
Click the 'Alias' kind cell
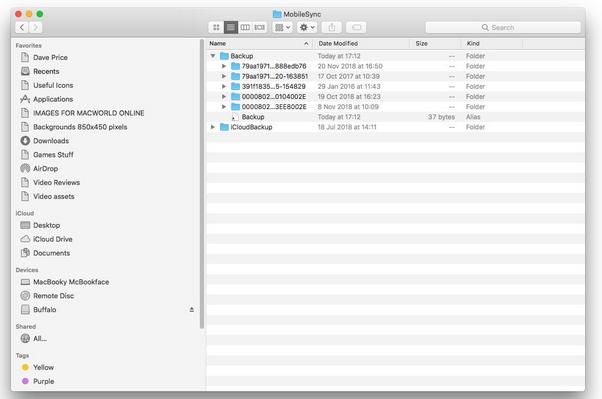[473, 117]
